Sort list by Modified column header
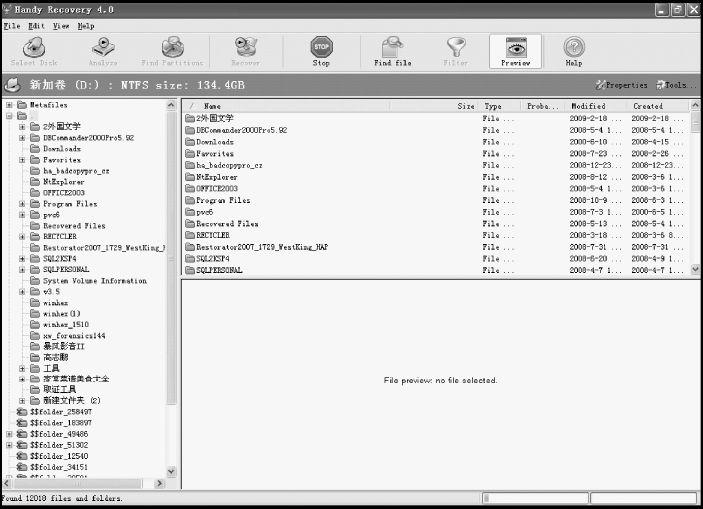703x509 pixels. tap(588, 106)
